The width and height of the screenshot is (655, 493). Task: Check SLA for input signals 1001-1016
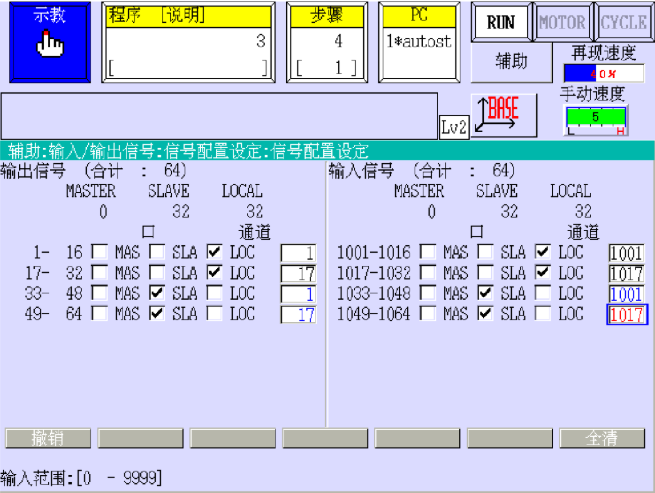tap(485, 252)
